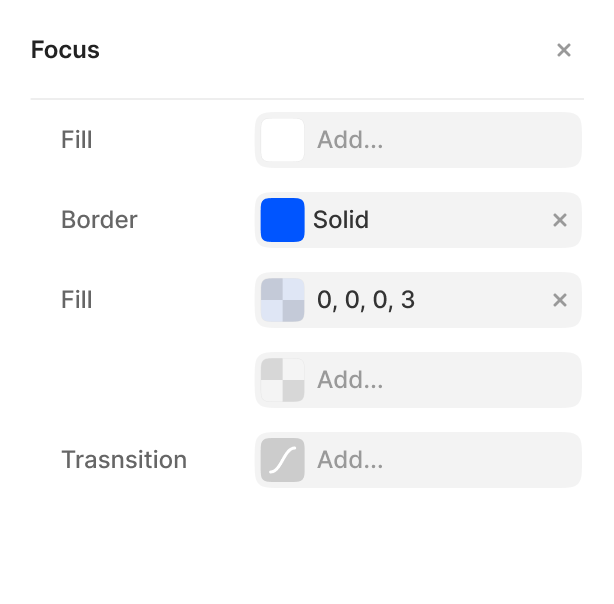
Task: Click the "0, 0, 0, 3" value
Action: pos(365,300)
